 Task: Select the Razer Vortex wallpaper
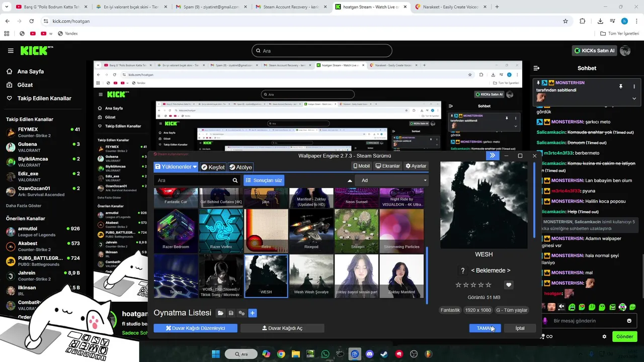[221, 230]
